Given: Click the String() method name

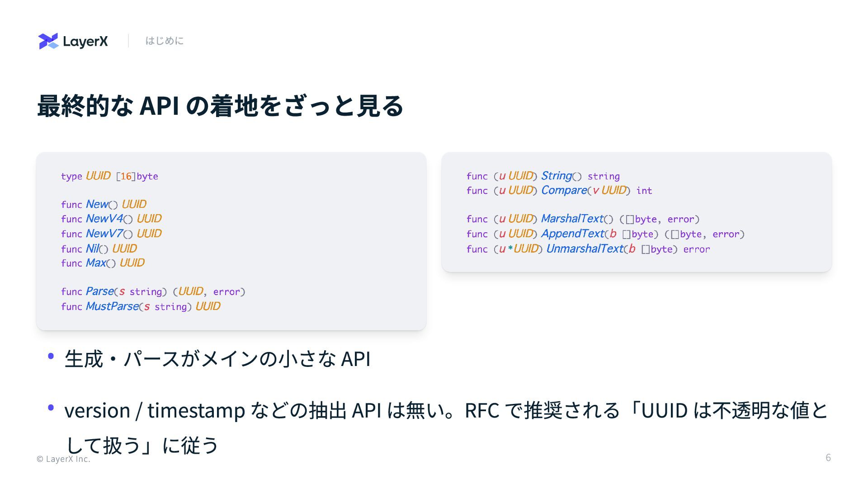Looking at the screenshot, I should click(x=561, y=176).
